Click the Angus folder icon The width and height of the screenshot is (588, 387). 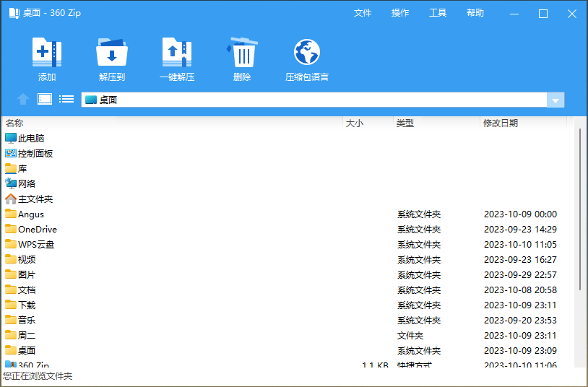(11, 214)
